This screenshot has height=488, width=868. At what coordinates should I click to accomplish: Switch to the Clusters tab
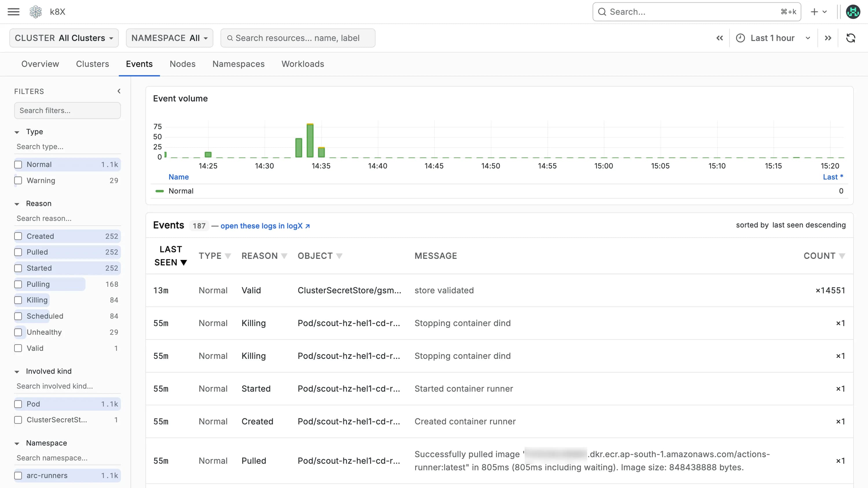pos(93,64)
